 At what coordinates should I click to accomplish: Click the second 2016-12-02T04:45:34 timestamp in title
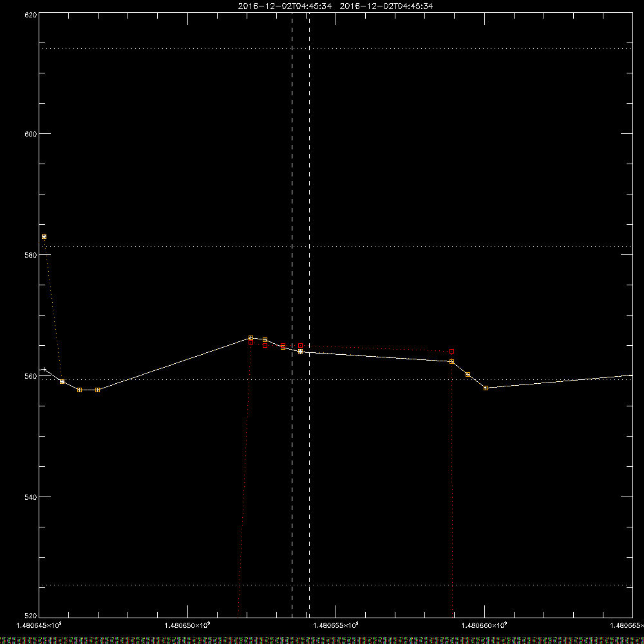coord(386,6)
